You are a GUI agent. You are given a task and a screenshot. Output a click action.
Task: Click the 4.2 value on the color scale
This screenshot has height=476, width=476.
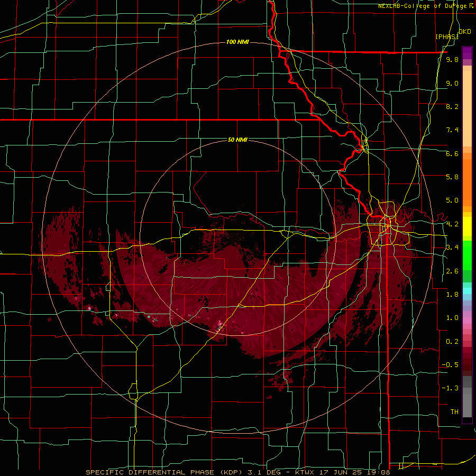[x=452, y=224]
